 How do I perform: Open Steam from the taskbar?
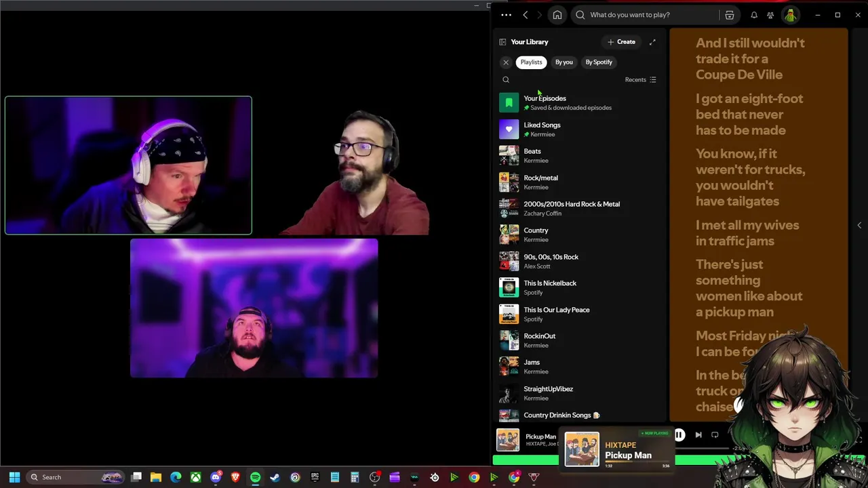[x=275, y=477]
